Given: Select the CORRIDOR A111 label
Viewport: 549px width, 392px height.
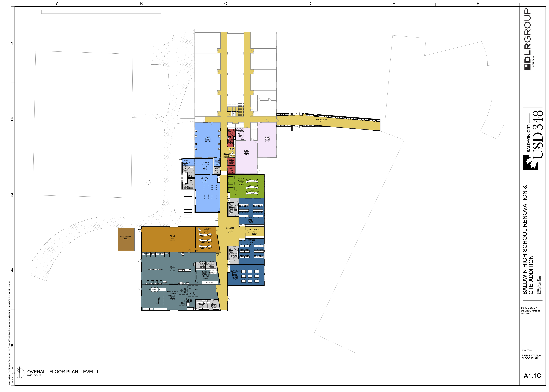Looking at the screenshot, I should click(230, 230).
